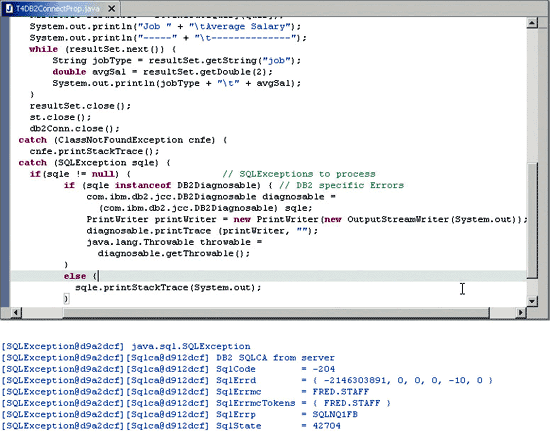
Task: Click the Java file icon on the tab
Action: click(9, 8)
